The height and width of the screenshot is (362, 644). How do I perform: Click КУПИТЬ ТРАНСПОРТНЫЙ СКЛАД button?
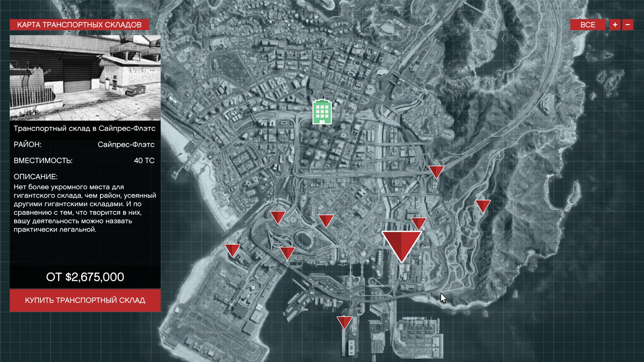[x=85, y=300]
